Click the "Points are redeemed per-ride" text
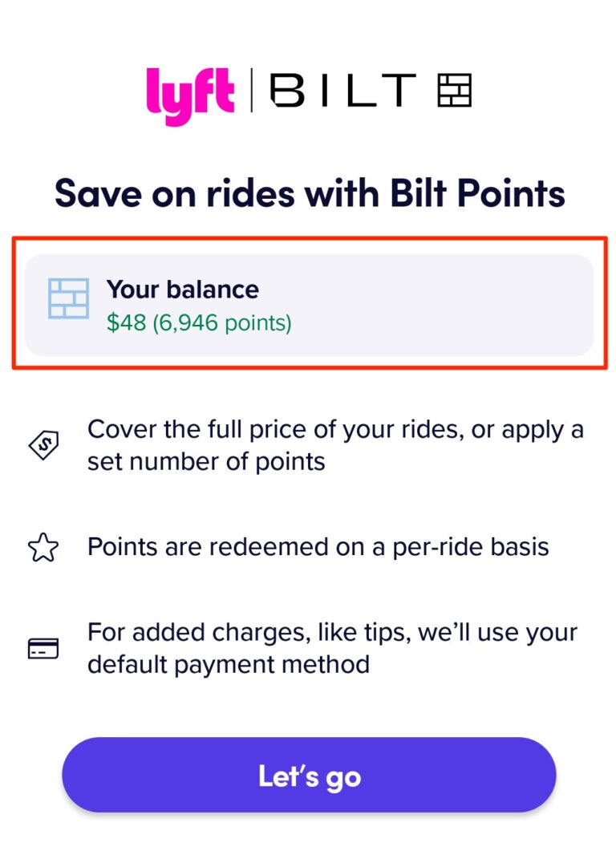This screenshot has width=616, height=859. [x=318, y=547]
